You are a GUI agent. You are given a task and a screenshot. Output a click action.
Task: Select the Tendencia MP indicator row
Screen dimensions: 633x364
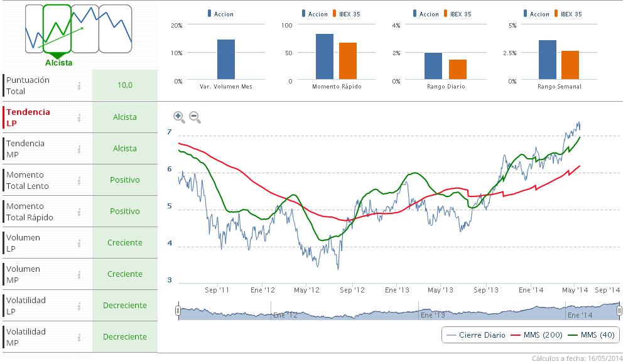pyautogui.click(x=80, y=149)
